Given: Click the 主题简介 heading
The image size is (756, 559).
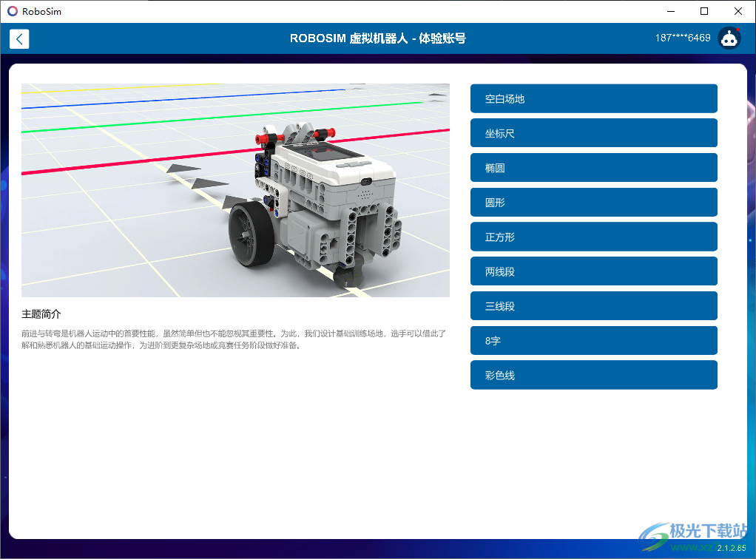Looking at the screenshot, I should coord(41,314).
